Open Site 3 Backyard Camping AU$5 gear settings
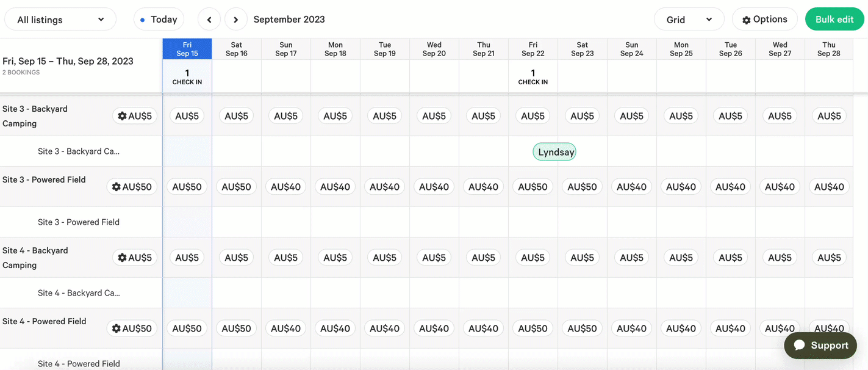The width and height of the screenshot is (868, 370). [135, 116]
